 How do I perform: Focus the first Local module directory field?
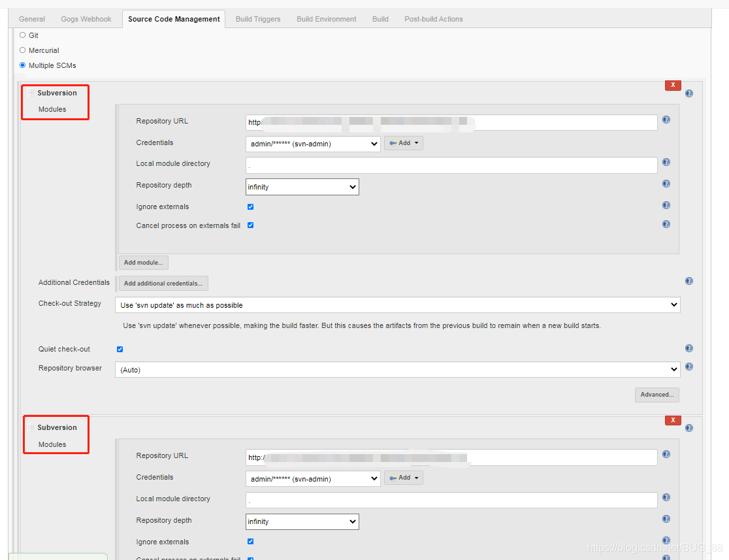(451, 165)
